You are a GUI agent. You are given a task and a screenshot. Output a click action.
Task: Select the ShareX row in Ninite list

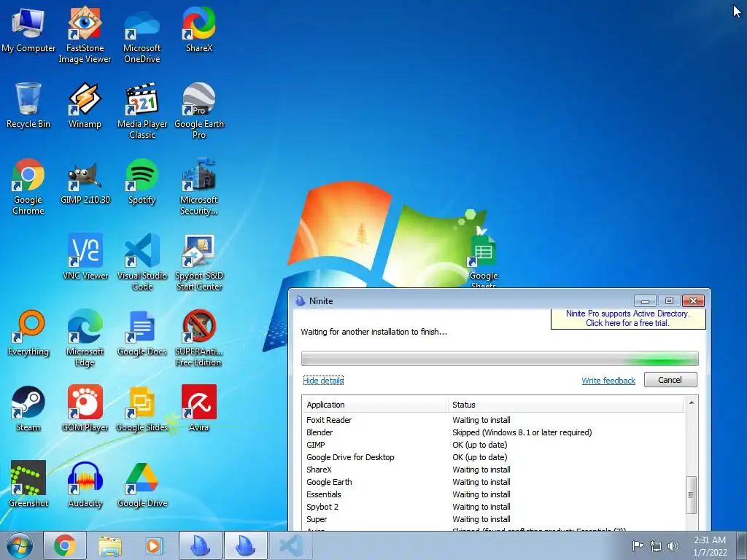pyautogui.click(x=494, y=470)
